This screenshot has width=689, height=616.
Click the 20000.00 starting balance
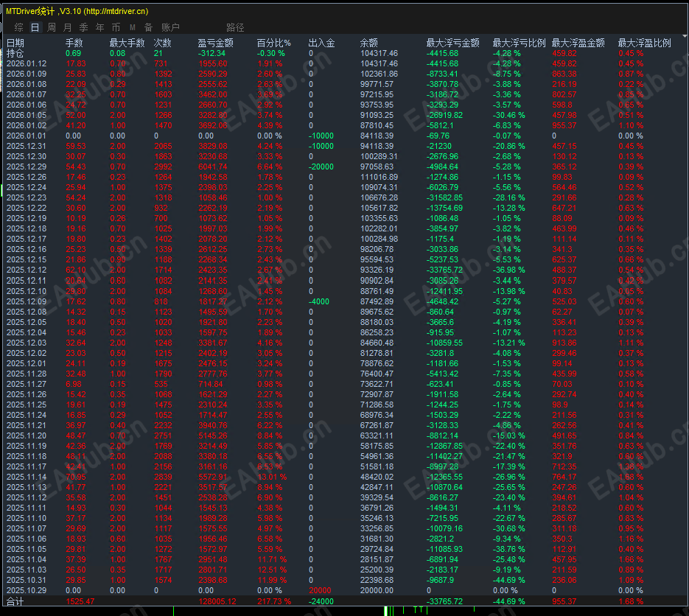coord(377,590)
